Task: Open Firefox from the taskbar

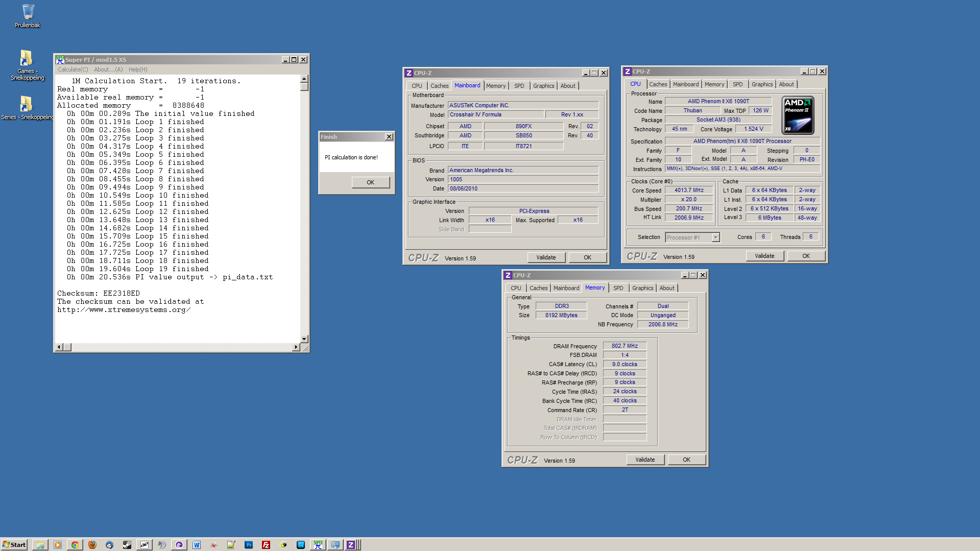Action: point(92,545)
